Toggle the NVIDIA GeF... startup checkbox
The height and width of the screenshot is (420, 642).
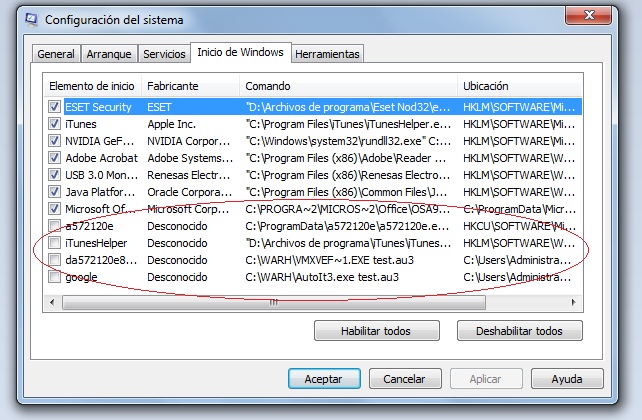pos(54,141)
